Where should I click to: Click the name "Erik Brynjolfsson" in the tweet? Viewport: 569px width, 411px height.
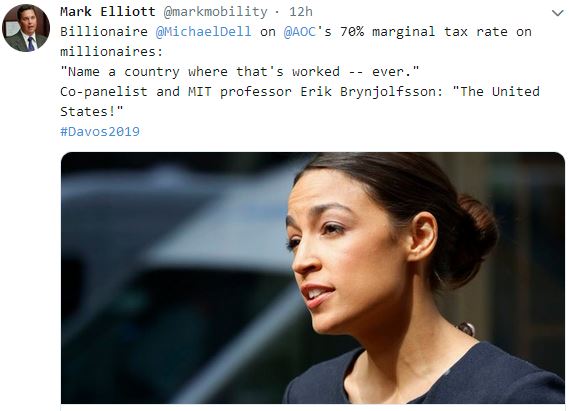click(x=372, y=91)
